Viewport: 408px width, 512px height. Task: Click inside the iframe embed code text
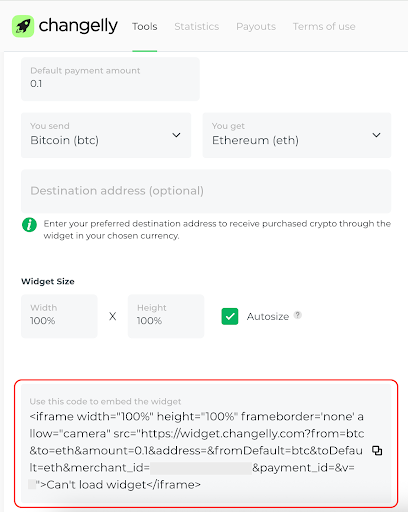197,450
